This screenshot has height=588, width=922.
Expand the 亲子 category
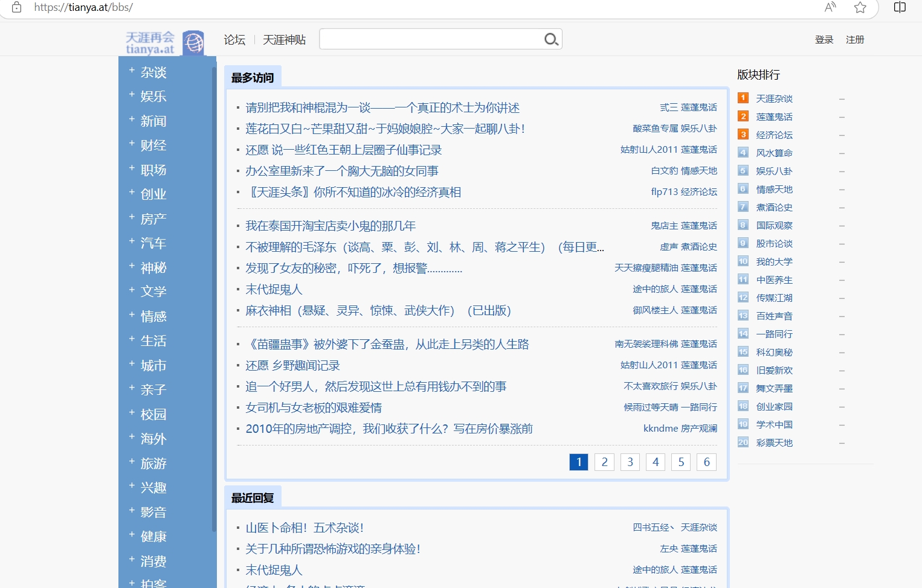(153, 390)
